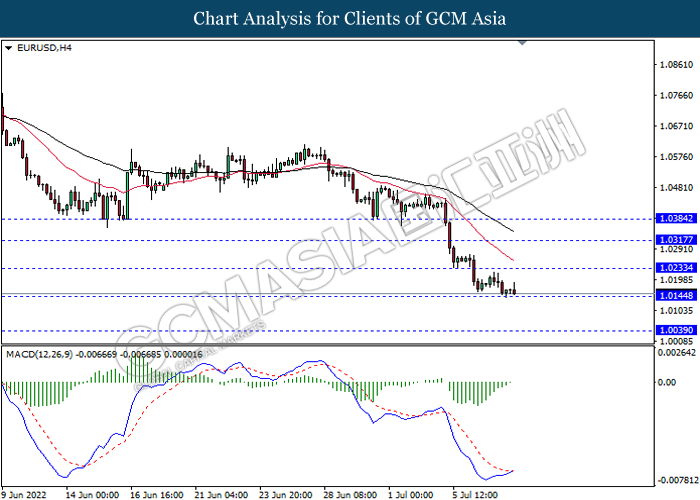The width and height of the screenshot is (700, 500).
Task: Click the 1 Jul 00:00 time label
Action: pos(410,495)
